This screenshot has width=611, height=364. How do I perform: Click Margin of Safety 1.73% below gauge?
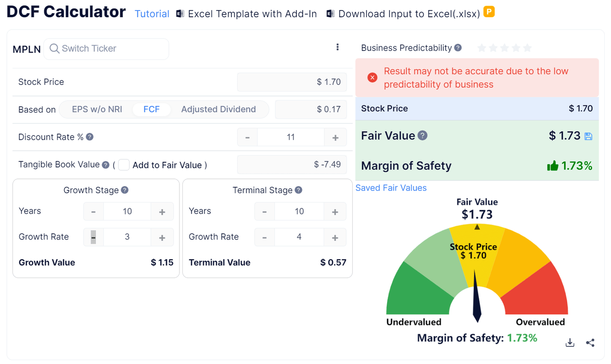coord(477,338)
